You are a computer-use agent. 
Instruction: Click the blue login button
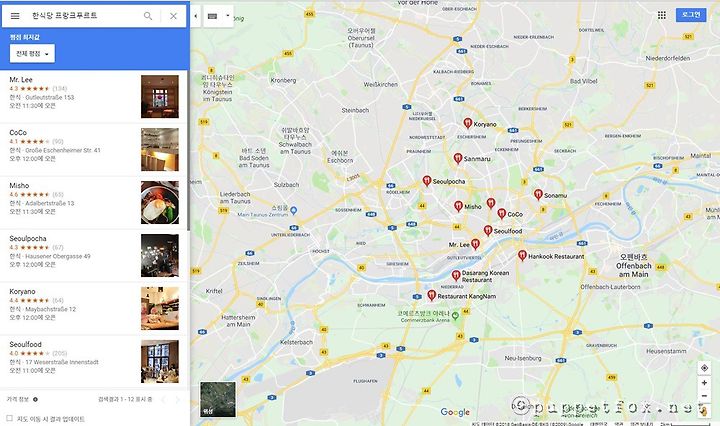[691, 15]
